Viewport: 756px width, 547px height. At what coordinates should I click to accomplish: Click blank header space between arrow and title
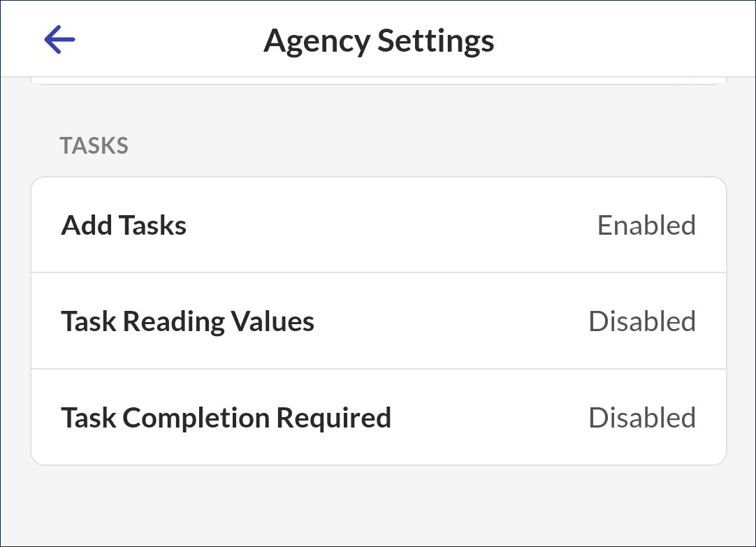tap(168, 41)
